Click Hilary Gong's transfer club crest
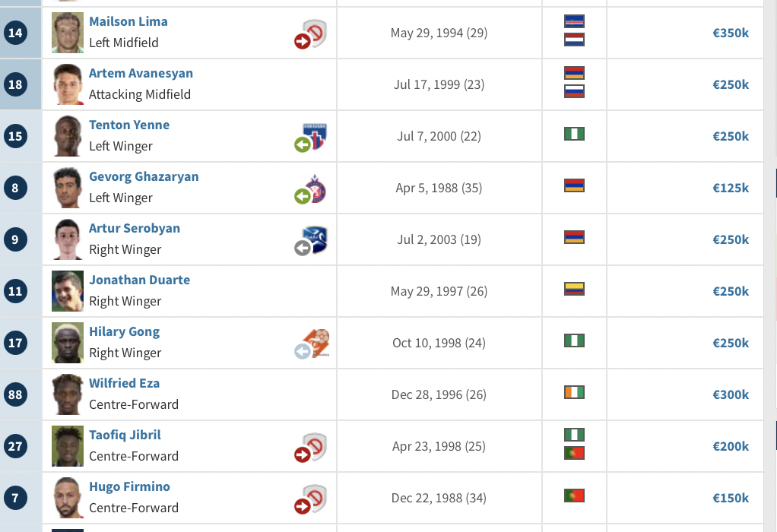 click(312, 344)
